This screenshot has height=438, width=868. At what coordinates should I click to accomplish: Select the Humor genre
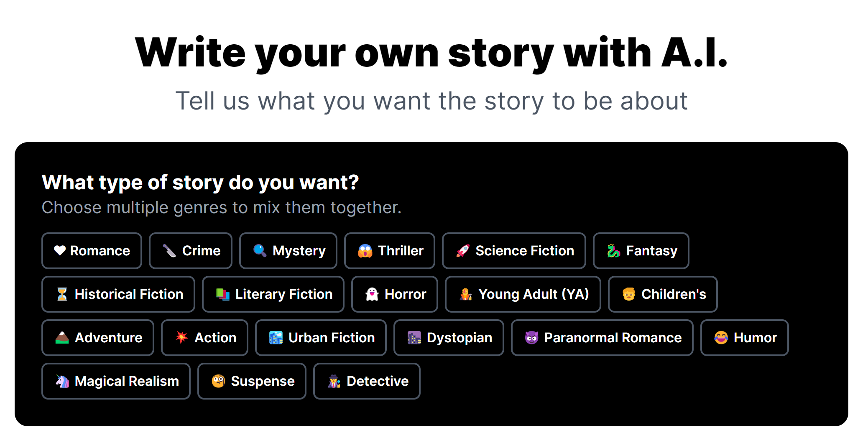point(745,338)
